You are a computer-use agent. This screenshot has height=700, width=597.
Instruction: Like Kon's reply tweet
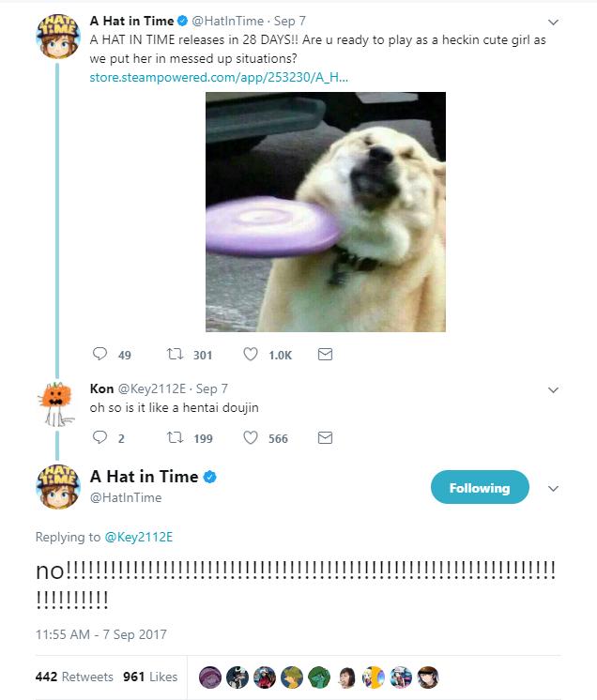(x=251, y=438)
